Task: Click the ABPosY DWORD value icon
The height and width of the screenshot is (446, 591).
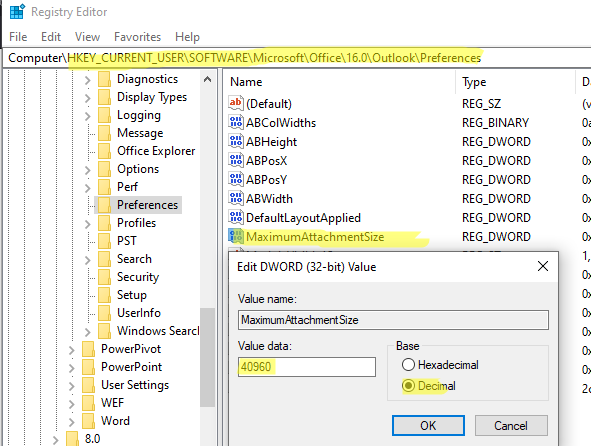Action: pos(236,179)
